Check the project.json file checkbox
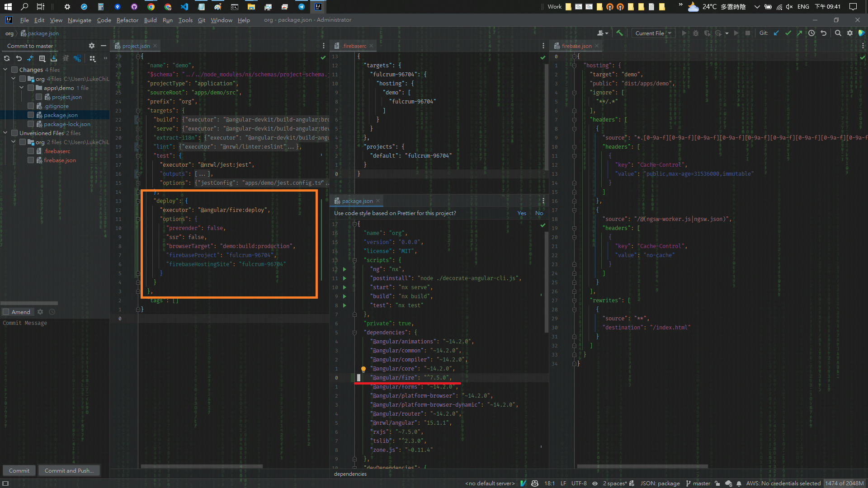 (39, 97)
